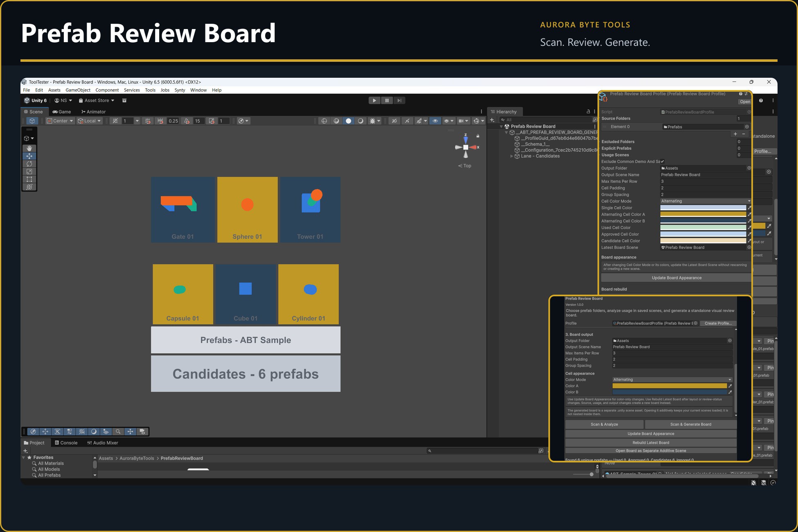Select the Move tool in Scene toolbar

coord(29,156)
